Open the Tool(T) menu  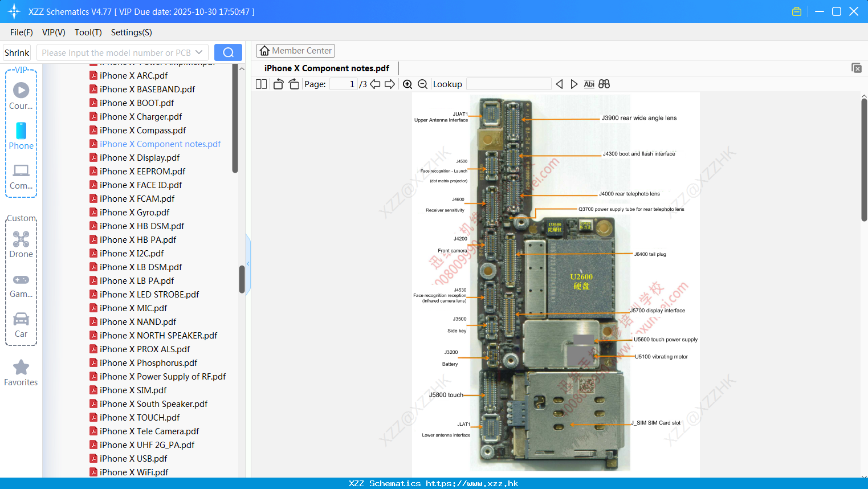click(x=88, y=32)
